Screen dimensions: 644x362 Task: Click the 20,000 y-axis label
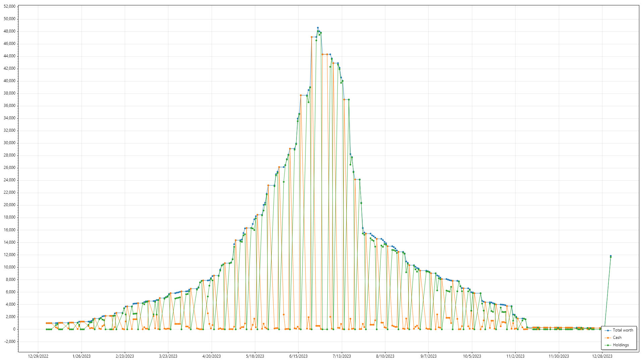click(x=9, y=205)
